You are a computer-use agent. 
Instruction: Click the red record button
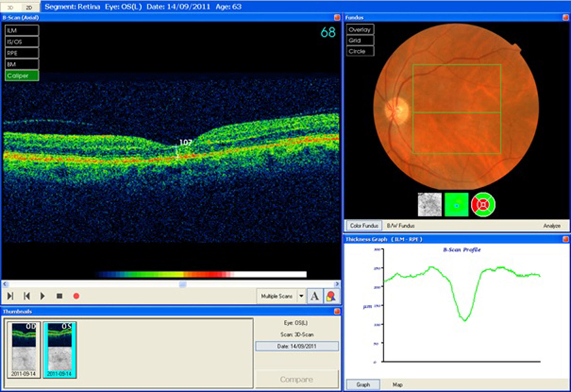[76, 296]
